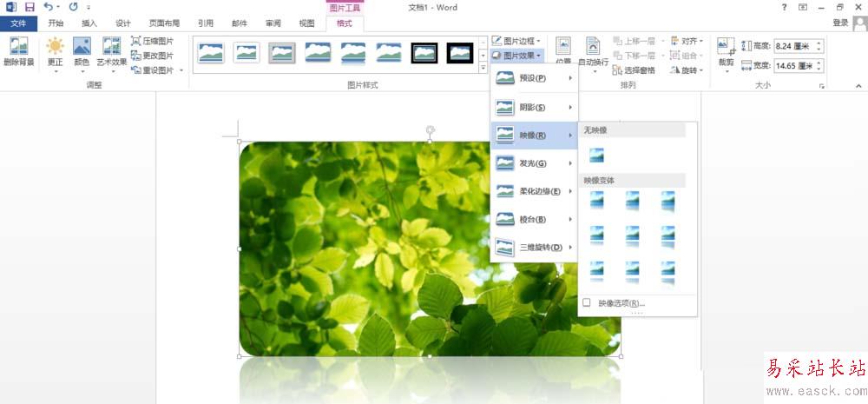
Task: Increase height with the spinner up arrow
Action: click(x=819, y=43)
